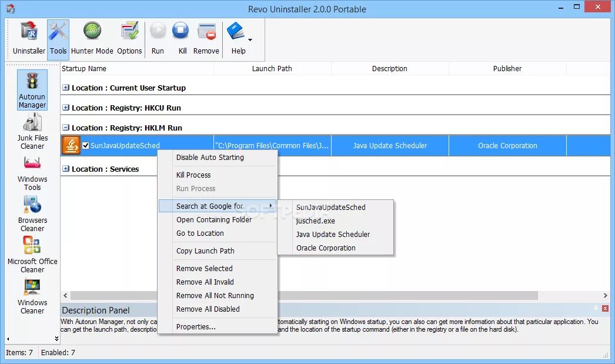Select Go to Location menu entry
Viewport: 615px width, 364px height.
click(218, 233)
